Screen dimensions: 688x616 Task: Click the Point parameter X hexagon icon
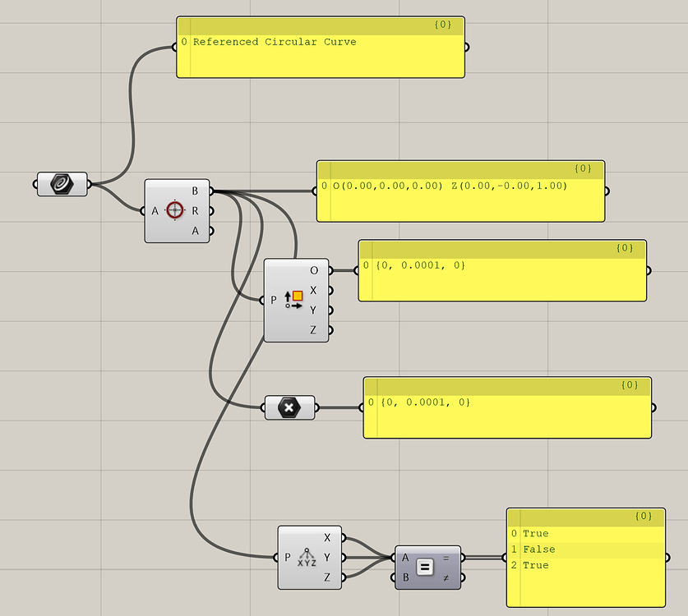289,407
